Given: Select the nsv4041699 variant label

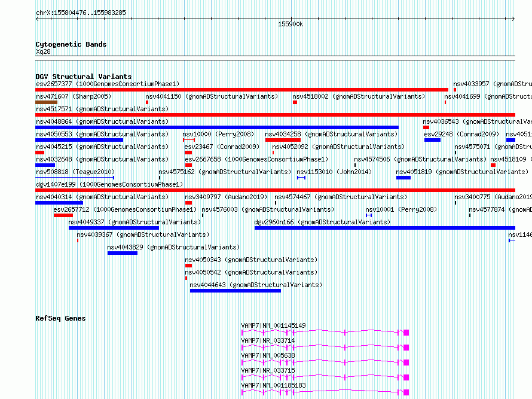Looking at the screenshot, I should click(x=488, y=96).
